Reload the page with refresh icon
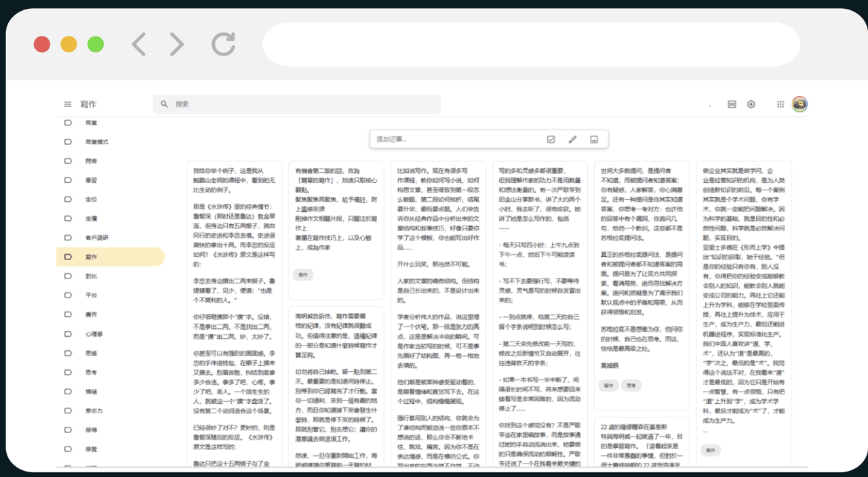 point(222,45)
